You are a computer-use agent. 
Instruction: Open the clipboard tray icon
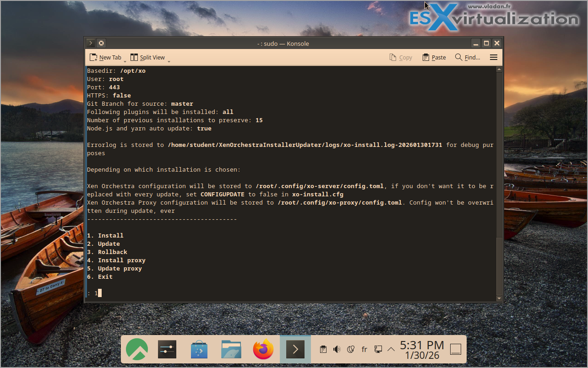point(323,349)
